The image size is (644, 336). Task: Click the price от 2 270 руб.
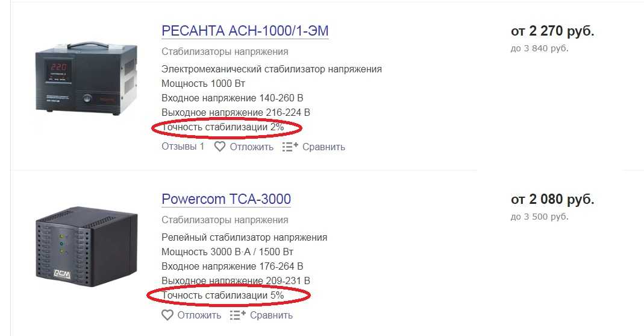[x=552, y=31]
